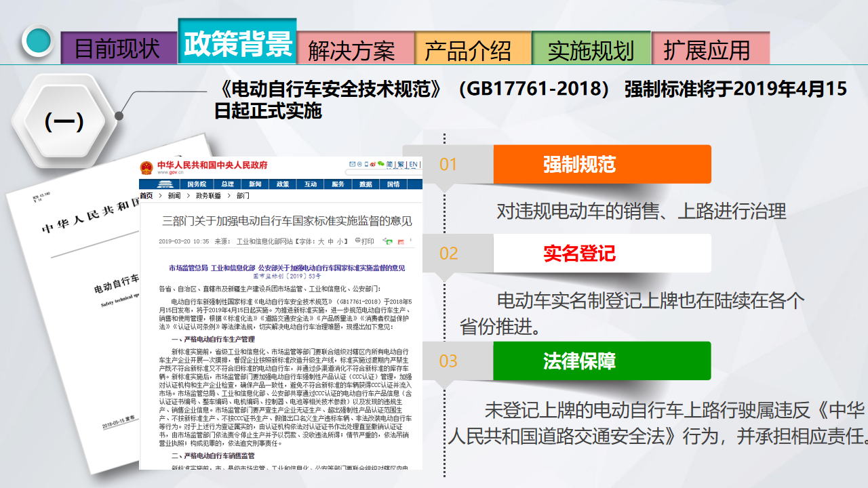This screenshot has height=488, width=868.
Task: Switch to simplified Chinese 简 link
Action: (x=389, y=165)
